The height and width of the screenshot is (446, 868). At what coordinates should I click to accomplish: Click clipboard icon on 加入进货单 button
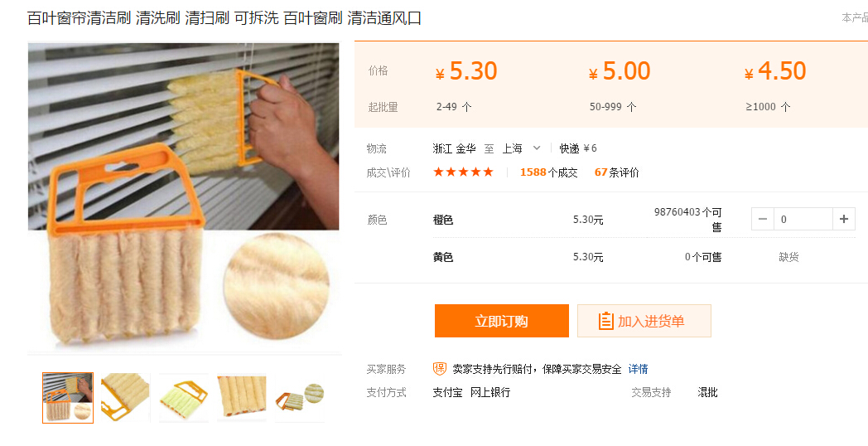click(x=605, y=321)
